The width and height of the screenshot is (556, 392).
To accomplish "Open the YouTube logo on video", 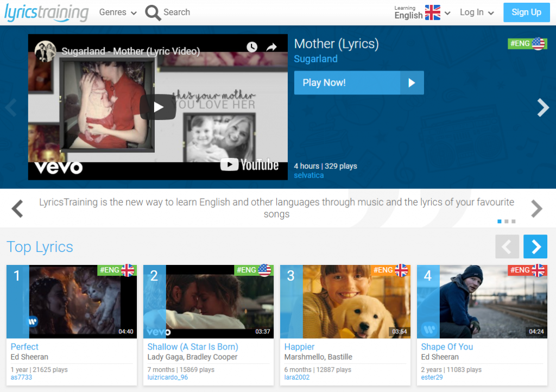I will coord(249,165).
